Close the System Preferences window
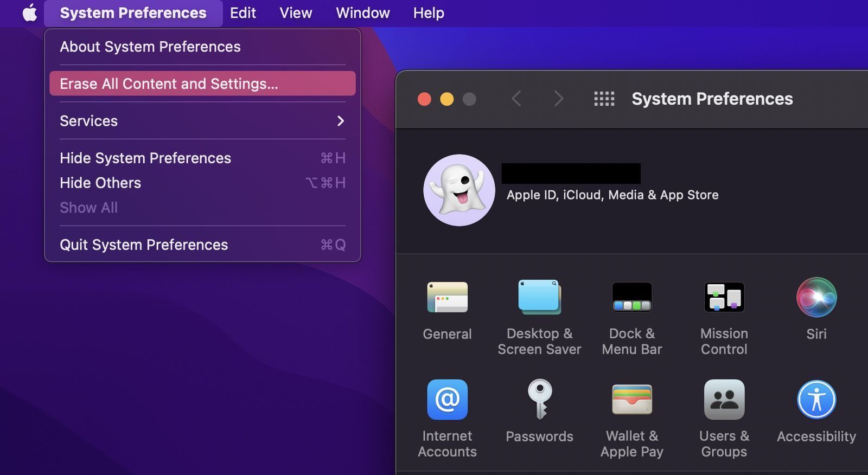The image size is (868, 475). [424, 99]
